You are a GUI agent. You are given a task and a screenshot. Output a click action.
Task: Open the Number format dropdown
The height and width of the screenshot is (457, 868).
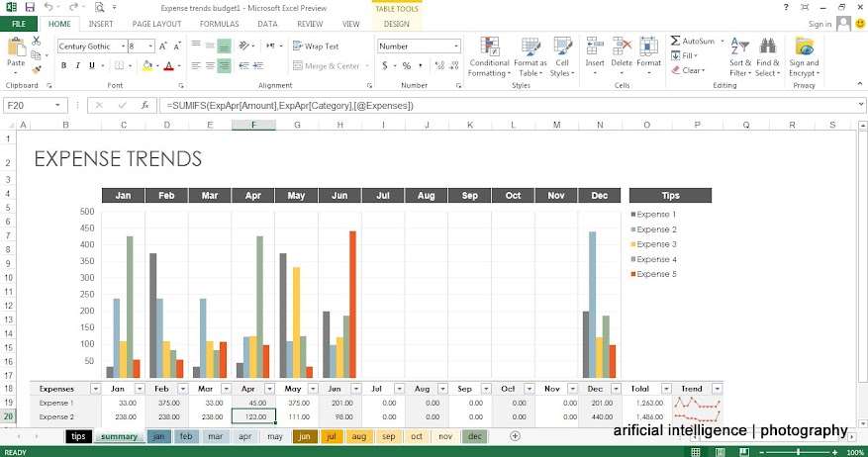(x=456, y=46)
